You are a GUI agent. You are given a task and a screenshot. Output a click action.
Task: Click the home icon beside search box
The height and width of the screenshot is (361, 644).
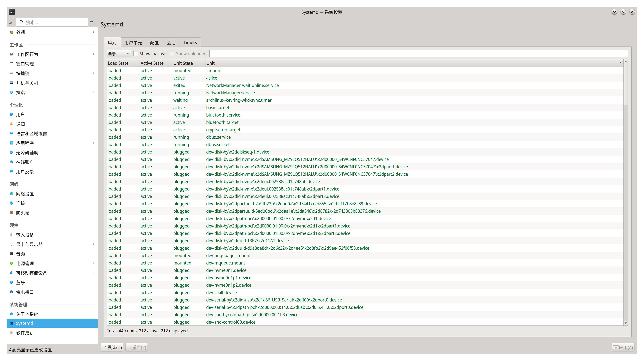(x=10, y=22)
